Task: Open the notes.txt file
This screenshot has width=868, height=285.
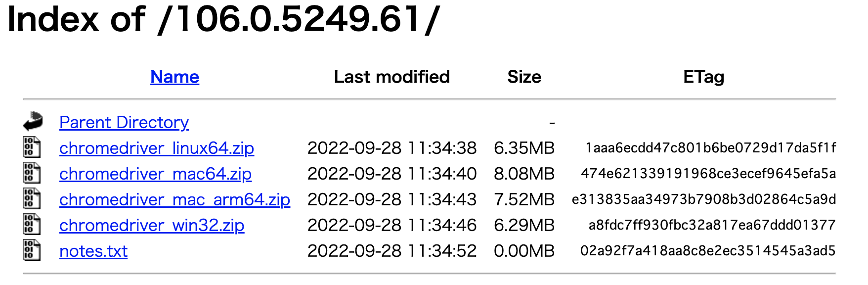Action: 93,251
